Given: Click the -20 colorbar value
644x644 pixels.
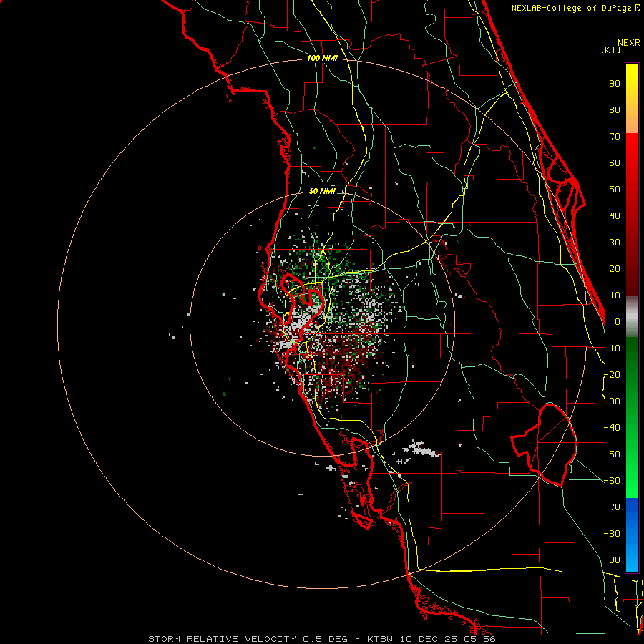Looking at the screenshot, I should pyautogui.click(x=612, y=374).
